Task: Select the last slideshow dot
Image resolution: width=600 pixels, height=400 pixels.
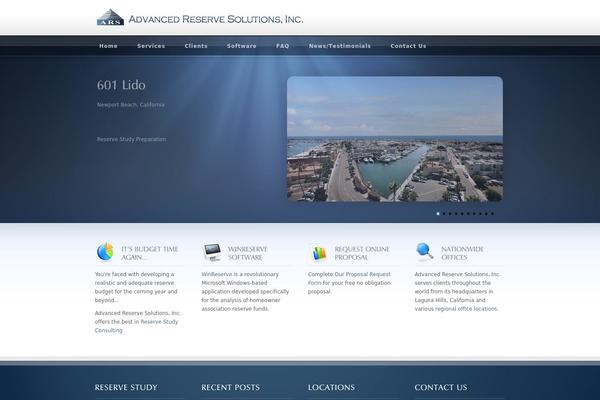Action: pos(492,214)
